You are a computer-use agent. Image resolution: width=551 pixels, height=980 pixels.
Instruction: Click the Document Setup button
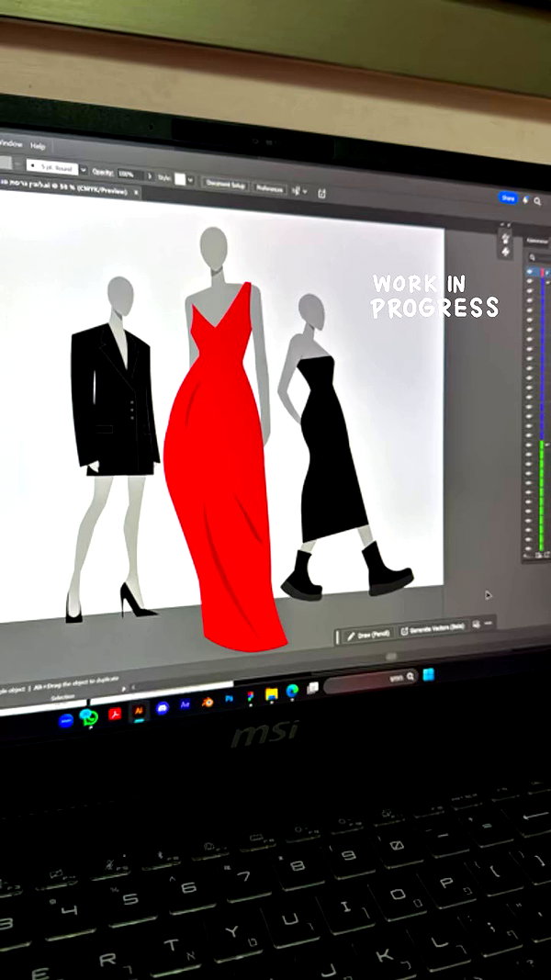(x=226, y=185)
